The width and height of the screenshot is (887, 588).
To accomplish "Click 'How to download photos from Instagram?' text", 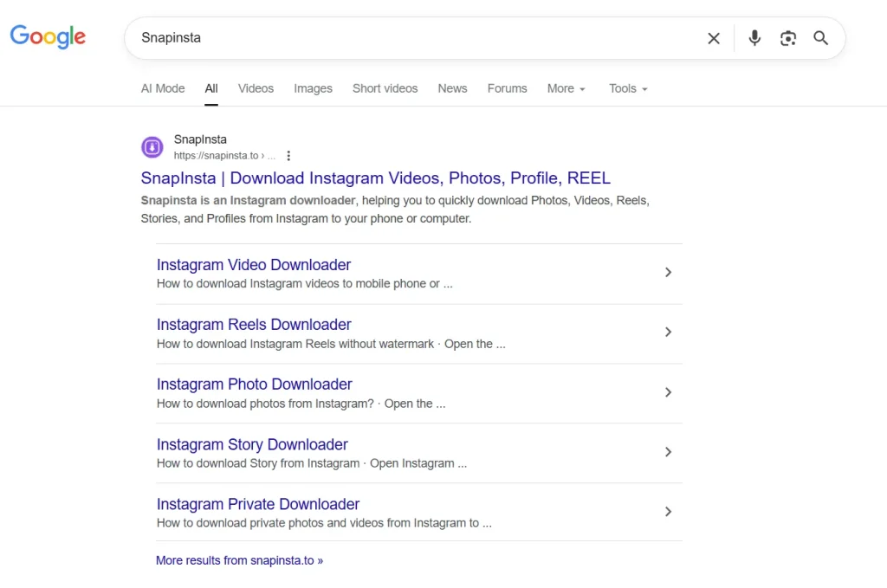I will coord(265,404).
